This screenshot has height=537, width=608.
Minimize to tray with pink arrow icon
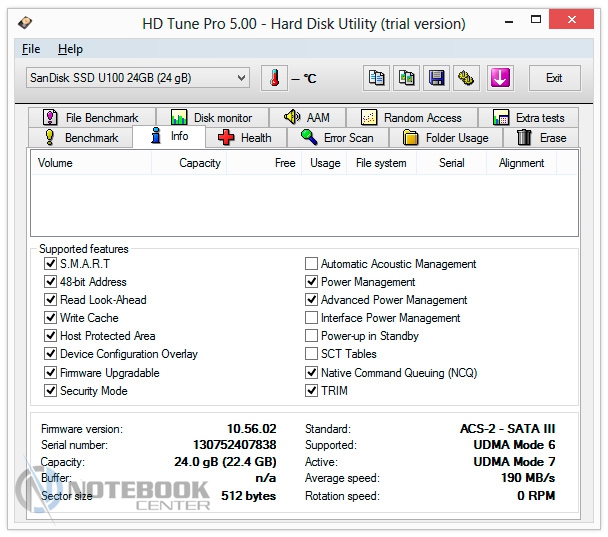click(x=500, y=78)
